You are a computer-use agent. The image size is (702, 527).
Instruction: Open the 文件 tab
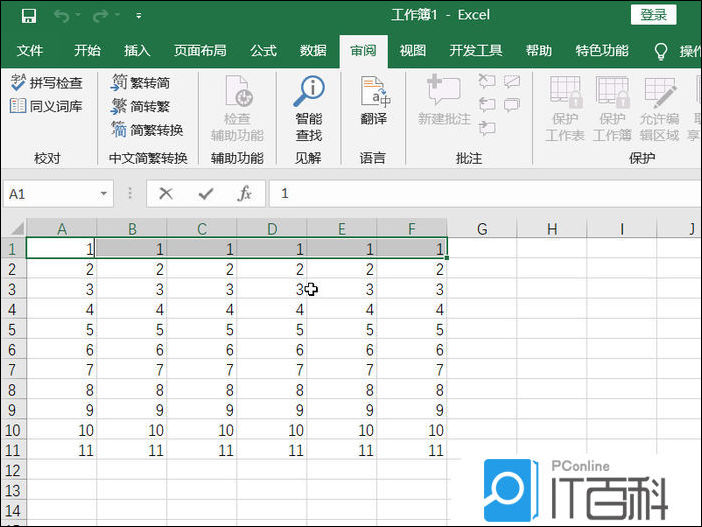point(30,51)
